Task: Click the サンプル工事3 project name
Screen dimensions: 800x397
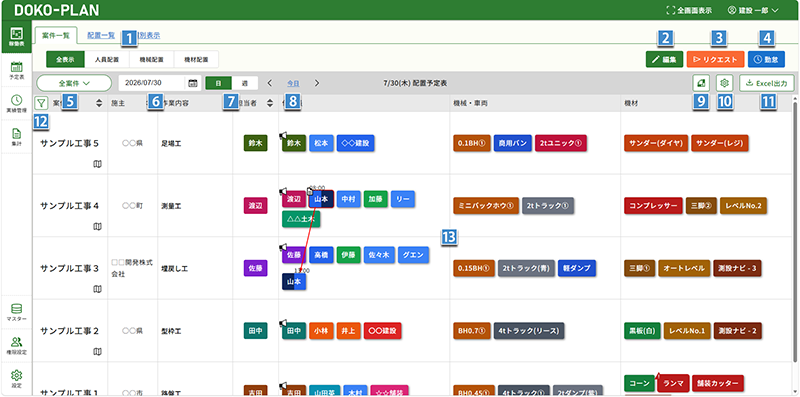Action: coord(69,268)
